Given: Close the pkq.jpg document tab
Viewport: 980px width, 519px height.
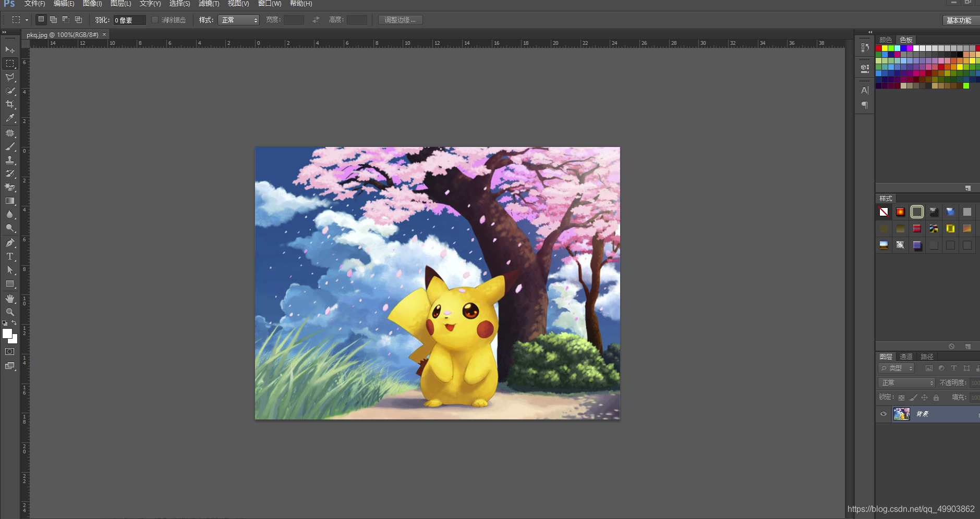Looking at the screenshot, I should 104,34.
